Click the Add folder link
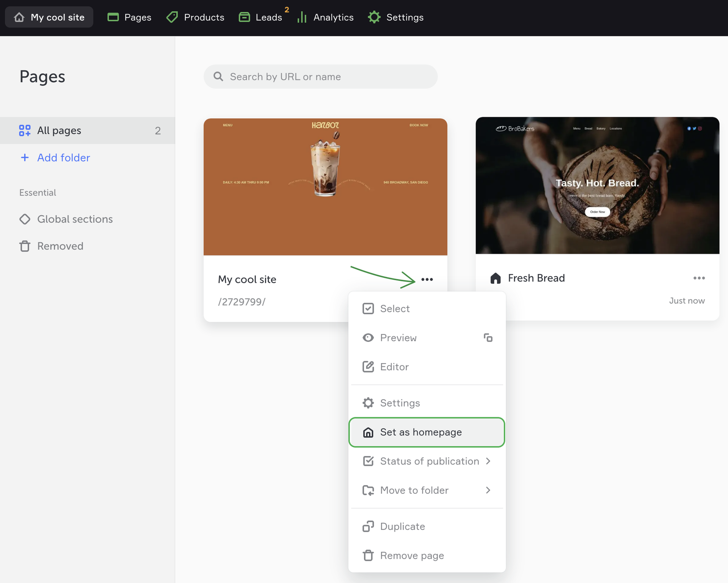The height and width of the screenshot is (583, 728). [x=63, y=157]
